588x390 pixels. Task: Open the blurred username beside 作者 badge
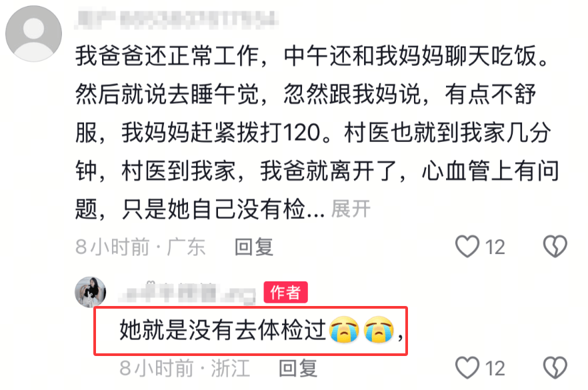187,293
